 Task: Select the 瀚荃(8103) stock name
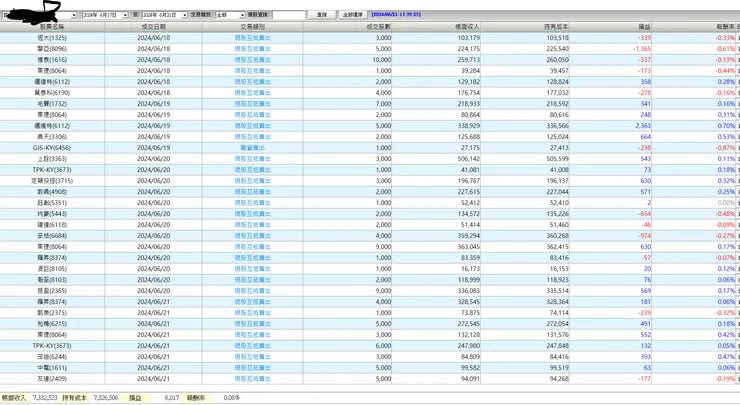[x=52, y=280]
